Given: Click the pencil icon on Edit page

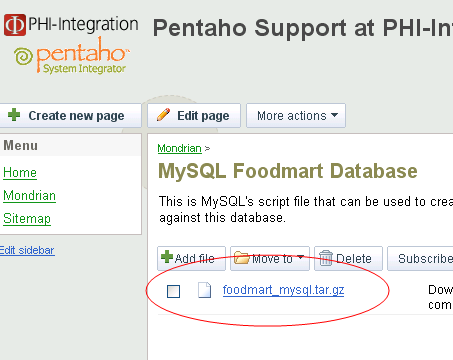Looking at the screenshot, I should pyautogui.click(x=163, y=115).
